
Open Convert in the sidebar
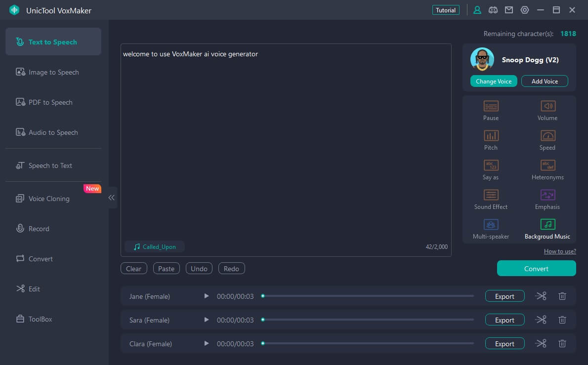click(x=53, y=259)
